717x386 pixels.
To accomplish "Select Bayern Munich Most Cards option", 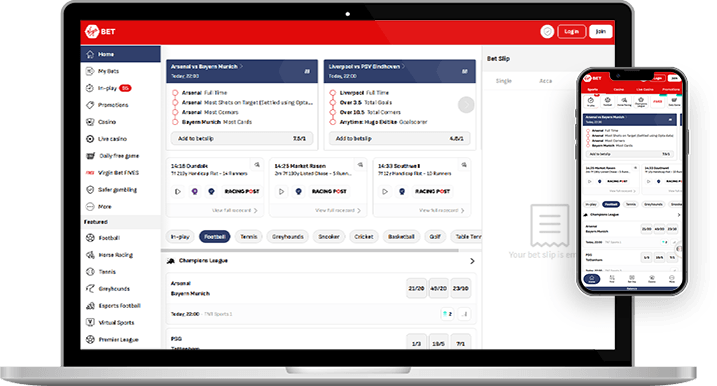I will coord(175,122).
